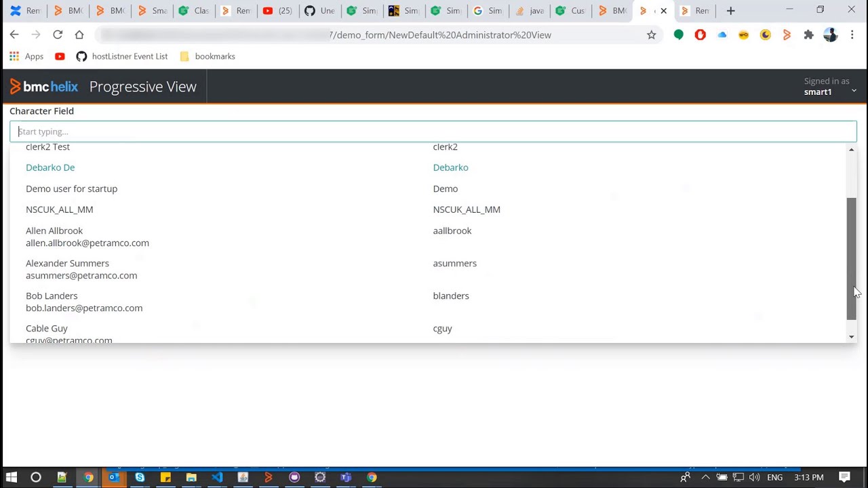Switch to the GitHub Une tab
This screenshot has width=868, height=488.
(x=319, y=11)
